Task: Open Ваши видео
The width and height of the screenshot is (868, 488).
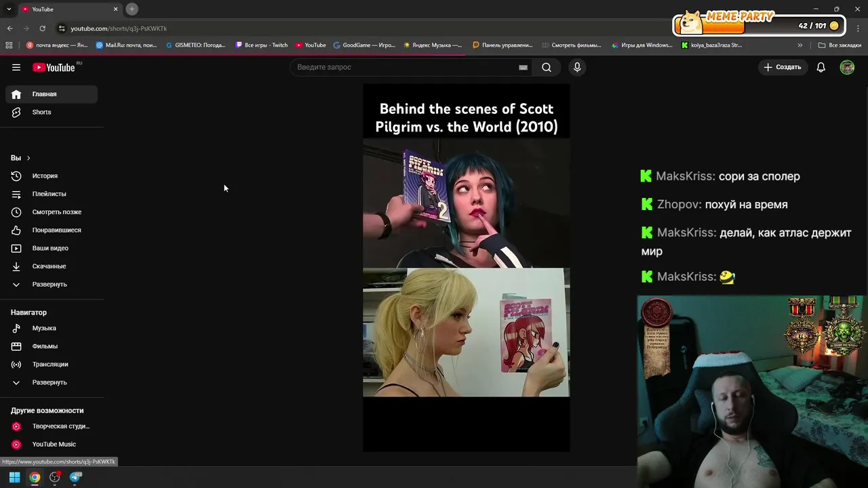Action: point(52,248)
